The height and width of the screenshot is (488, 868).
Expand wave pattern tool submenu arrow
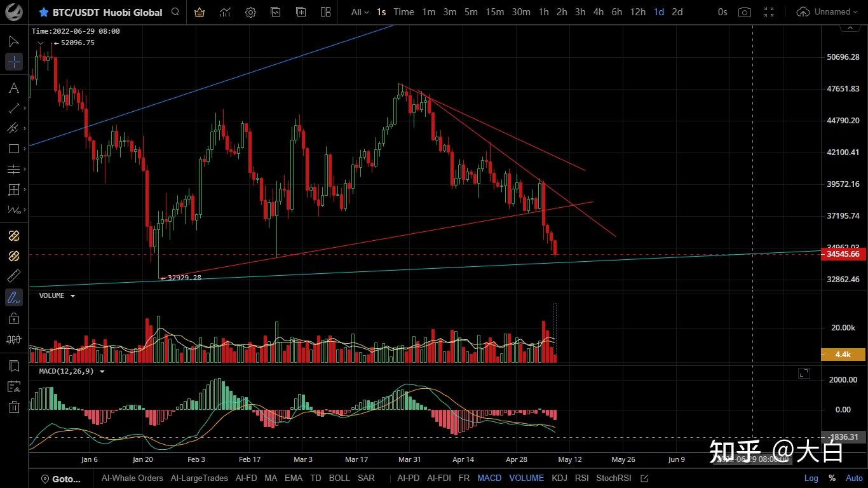(x=25, y=210)
